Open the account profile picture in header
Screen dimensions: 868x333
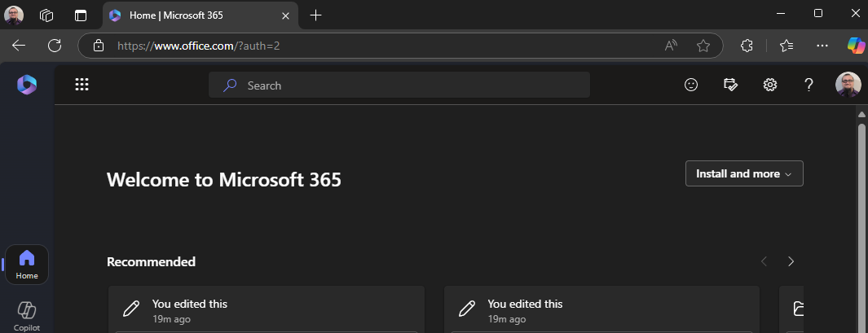click(x=848, y=85)
